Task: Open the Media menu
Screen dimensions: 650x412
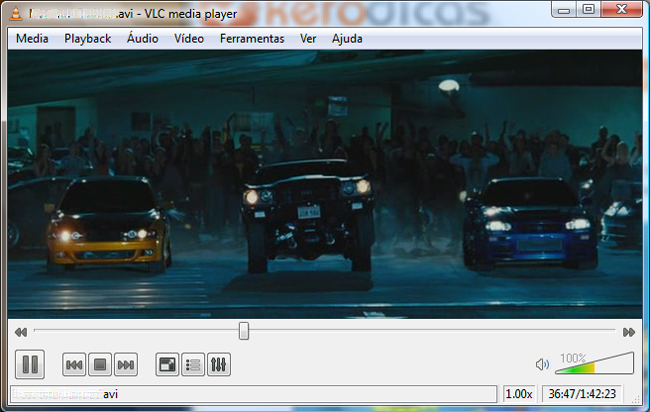Action: click(x=32, y=39)
